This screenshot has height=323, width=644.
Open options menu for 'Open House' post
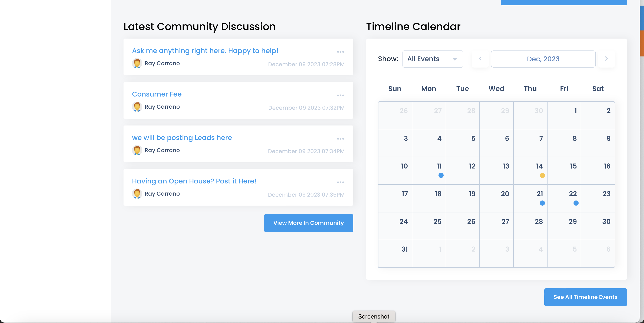[x=340, y=182]
